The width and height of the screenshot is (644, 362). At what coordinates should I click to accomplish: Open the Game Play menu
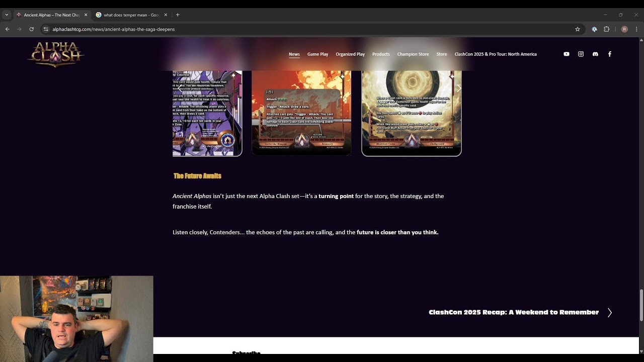click(x=317, y=54)
